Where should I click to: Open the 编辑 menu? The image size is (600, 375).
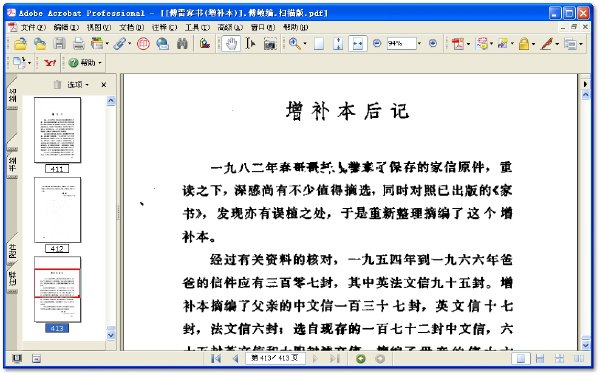[x=66, y=28]
